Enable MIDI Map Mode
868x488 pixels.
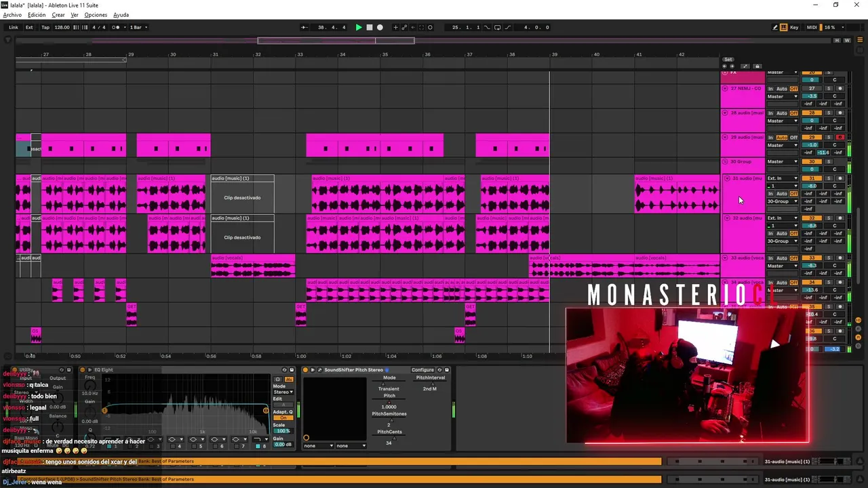[812, 27]
